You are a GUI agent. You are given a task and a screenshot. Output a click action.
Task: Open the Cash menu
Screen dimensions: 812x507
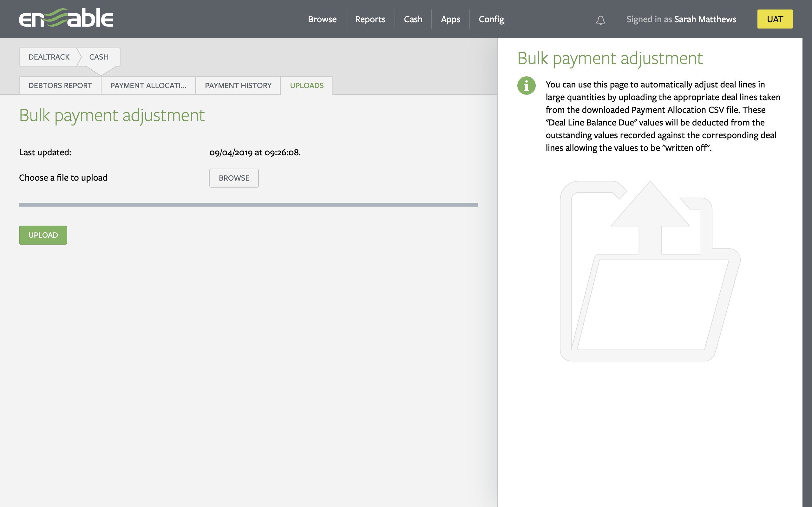[413, 19]
